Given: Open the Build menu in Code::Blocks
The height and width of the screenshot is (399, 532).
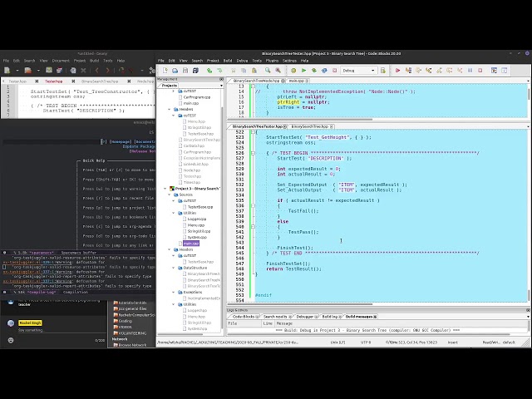Looking at the screenshot, I should (x=228, y=61).
